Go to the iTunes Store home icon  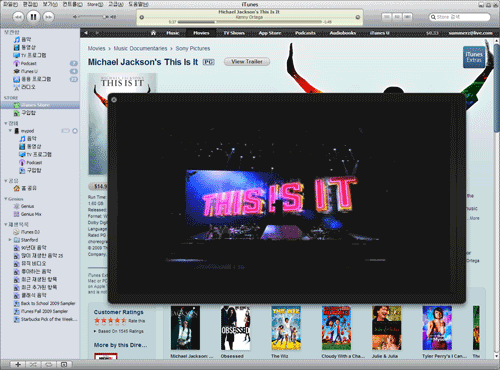pyautogui.click(x=153, y=33)
